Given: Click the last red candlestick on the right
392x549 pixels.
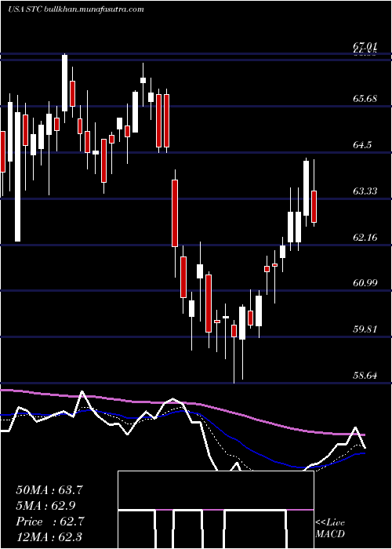Looking at the screenshot, I should [314, 206].
